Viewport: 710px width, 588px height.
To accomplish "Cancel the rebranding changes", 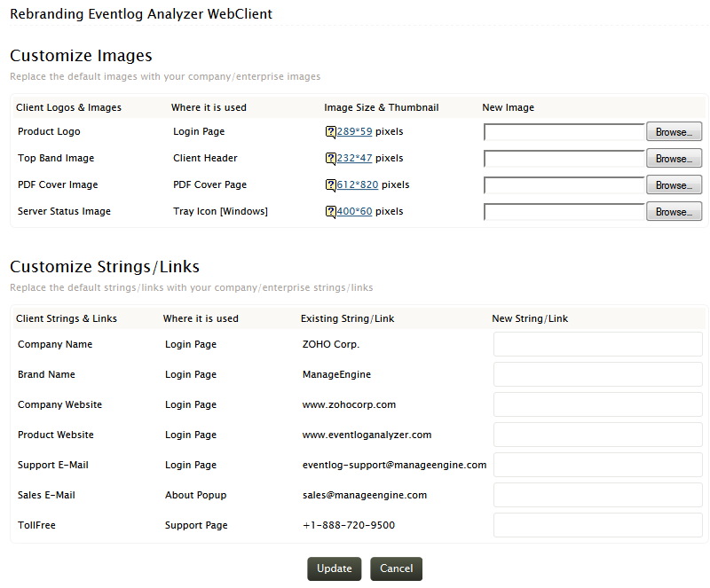I will [396, 568].
